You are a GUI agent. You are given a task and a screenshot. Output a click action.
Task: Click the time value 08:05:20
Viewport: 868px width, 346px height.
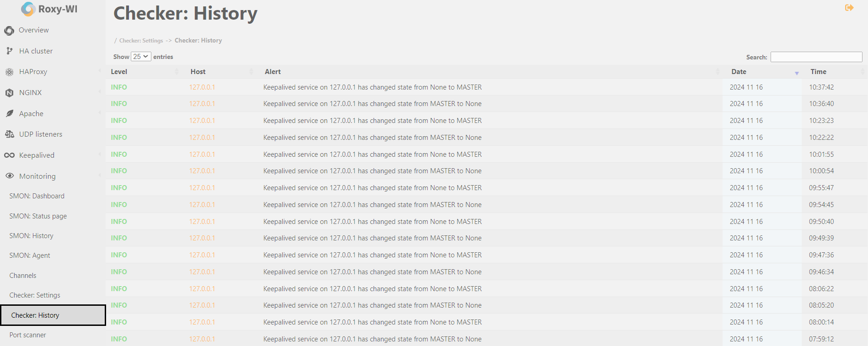(821, 305)
